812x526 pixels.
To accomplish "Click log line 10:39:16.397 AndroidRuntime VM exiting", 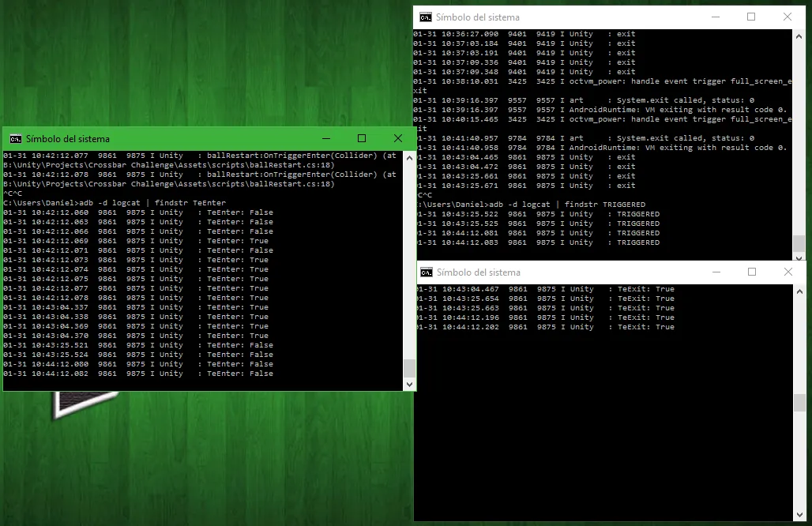I will point(600,110).
